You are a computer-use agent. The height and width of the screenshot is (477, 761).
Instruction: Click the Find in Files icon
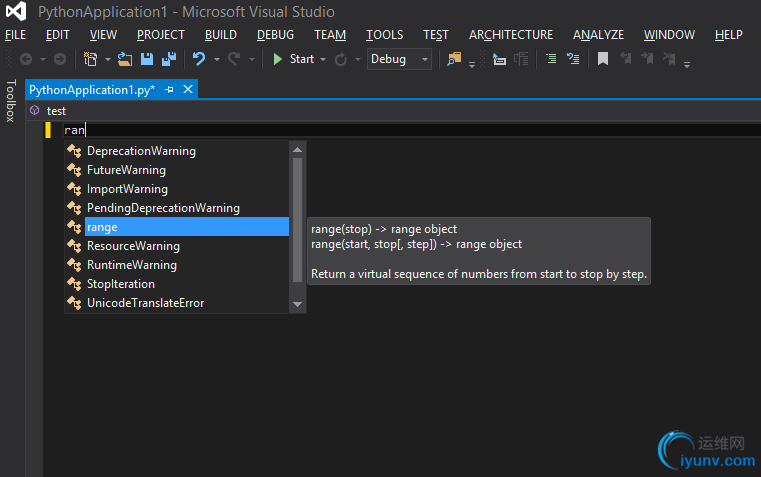click(x=454, y=59)
